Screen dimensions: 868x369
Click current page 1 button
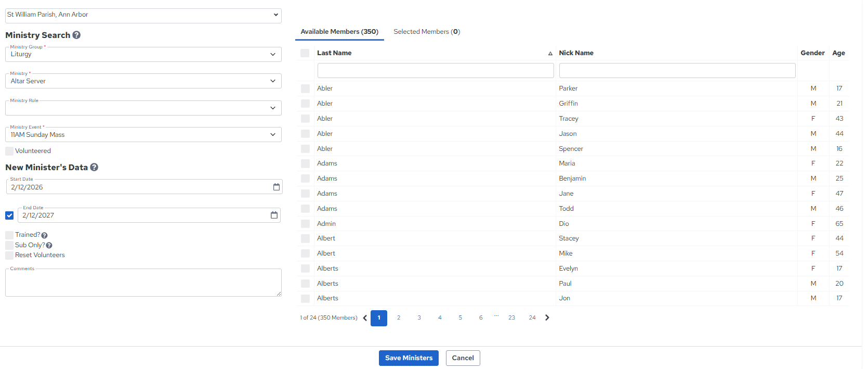pos(379,318)
